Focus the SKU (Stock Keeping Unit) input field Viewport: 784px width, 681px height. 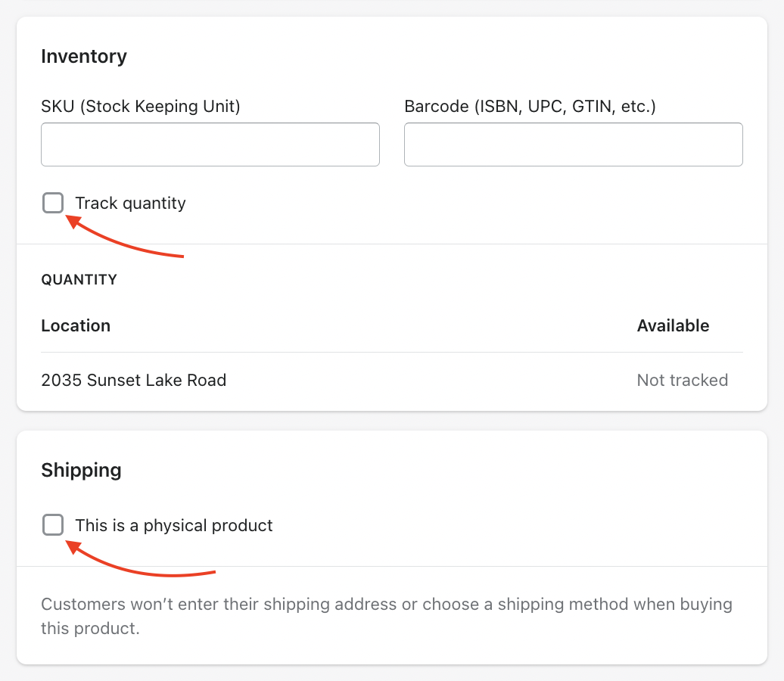pyautogui.click(x=210, y=145)
